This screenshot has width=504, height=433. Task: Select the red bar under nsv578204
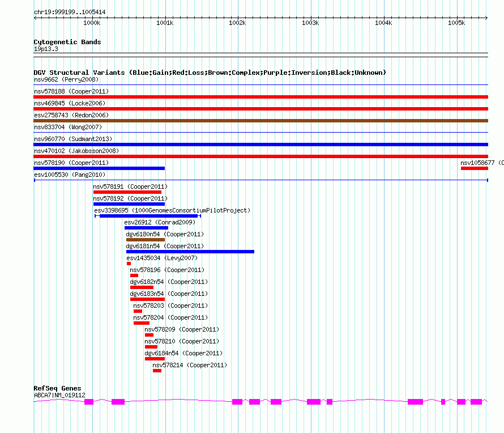(142, 323)
